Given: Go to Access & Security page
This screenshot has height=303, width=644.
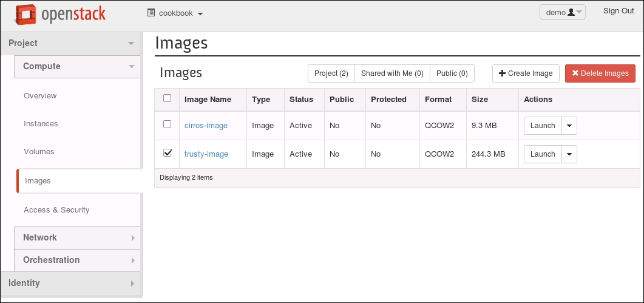Looking at the screenshot, I should tap(56, 210).
